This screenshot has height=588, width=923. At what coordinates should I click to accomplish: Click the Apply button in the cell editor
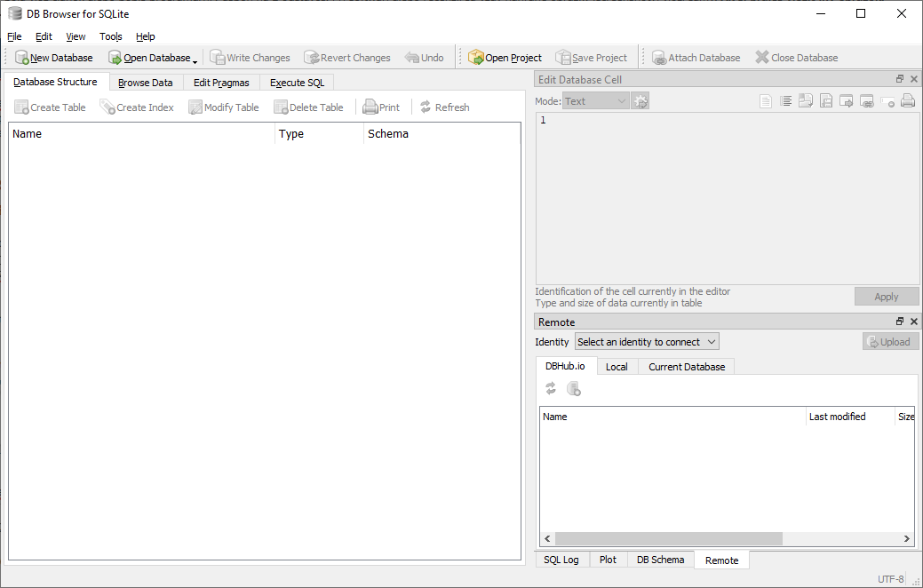[886, 296]
